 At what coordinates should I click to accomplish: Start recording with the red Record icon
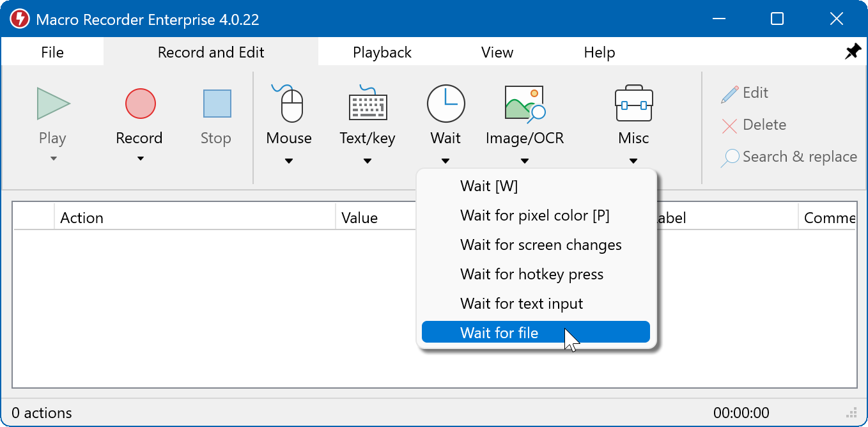(x=140, y=104)
